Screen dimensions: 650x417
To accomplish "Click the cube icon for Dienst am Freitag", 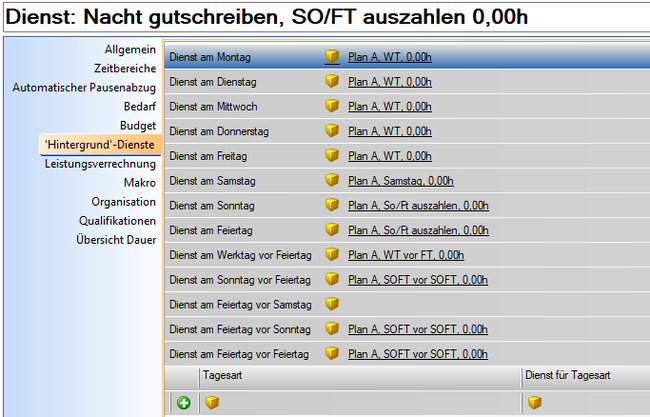I will 332,156.
